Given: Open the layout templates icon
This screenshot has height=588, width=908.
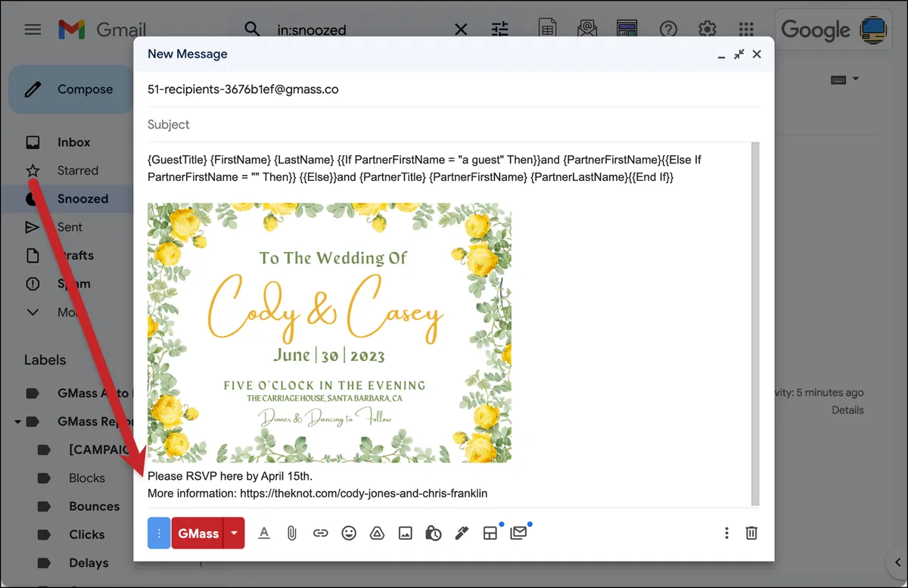Looking at the screenshot, I should point(490,534).
